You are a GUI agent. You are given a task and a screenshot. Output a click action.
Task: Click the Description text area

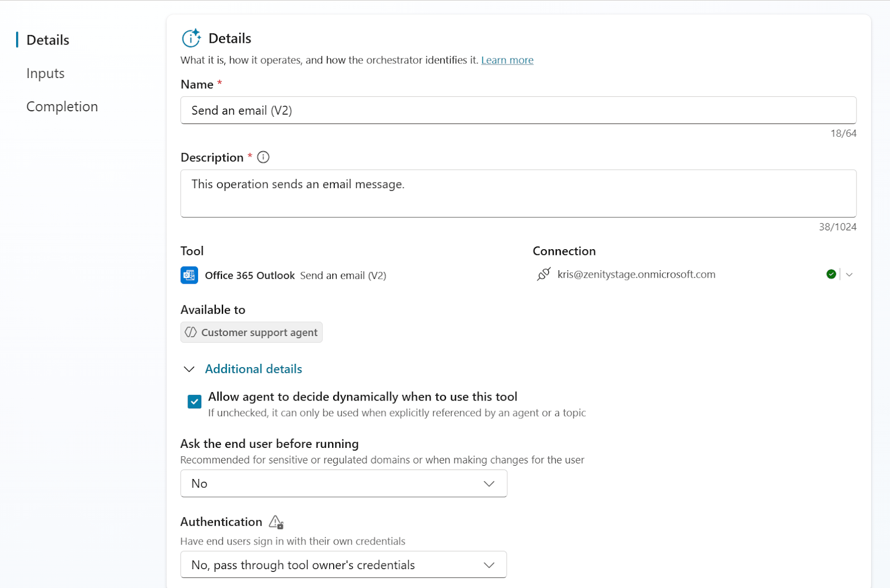pyautogui.click(x=518, y=193)
